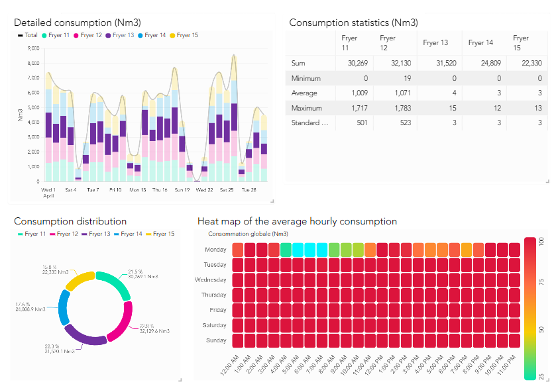Click the Sum value 31,520
Screen dimensions: 556x392
(447, 63)
